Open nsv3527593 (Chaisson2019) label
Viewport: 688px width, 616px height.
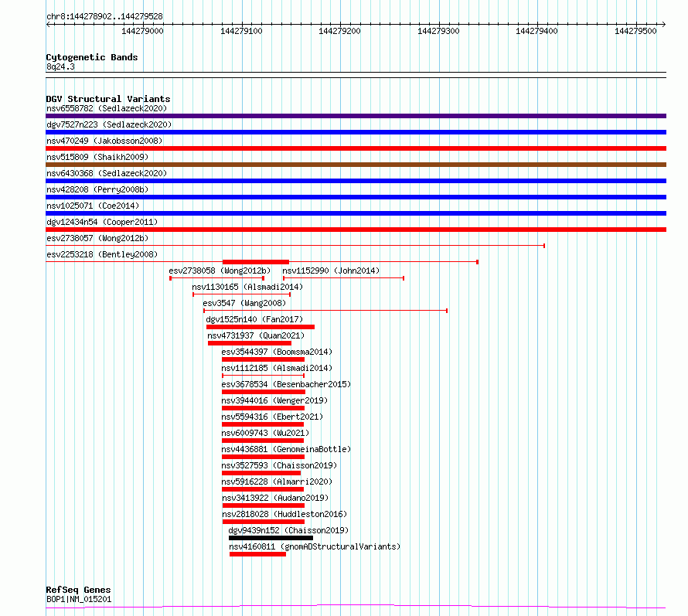pyautogui.click(x=279, y=465)
